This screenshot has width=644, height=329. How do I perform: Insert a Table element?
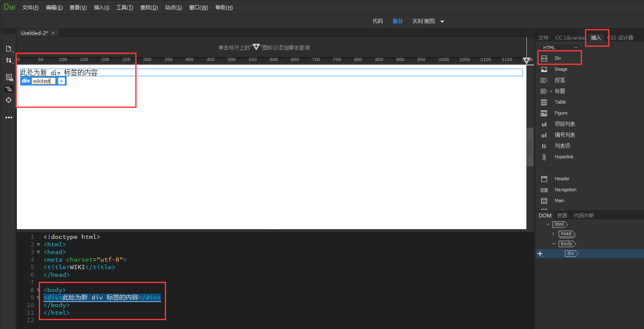559,102
